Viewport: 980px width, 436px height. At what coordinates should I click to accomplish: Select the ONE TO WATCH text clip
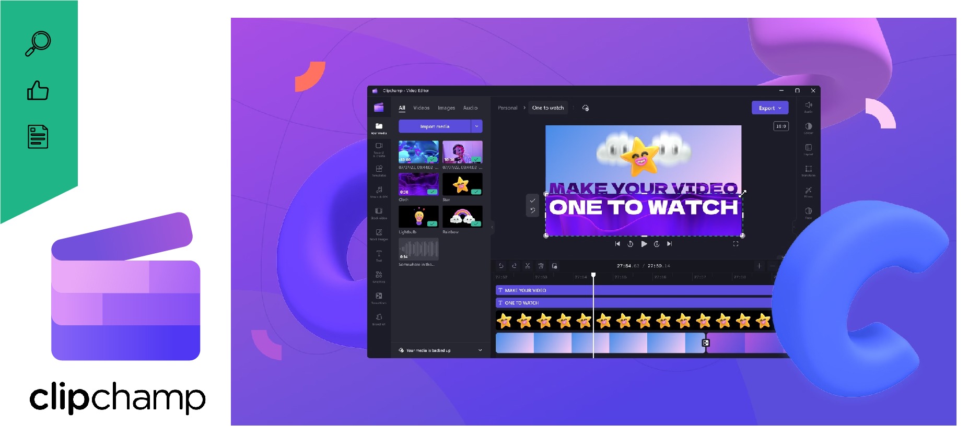(635, 303)
